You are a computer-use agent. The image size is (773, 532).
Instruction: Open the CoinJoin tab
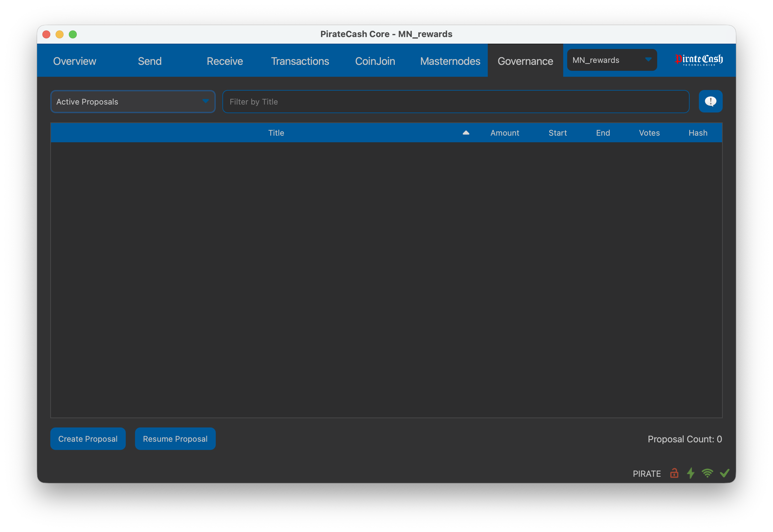[375, 61]
